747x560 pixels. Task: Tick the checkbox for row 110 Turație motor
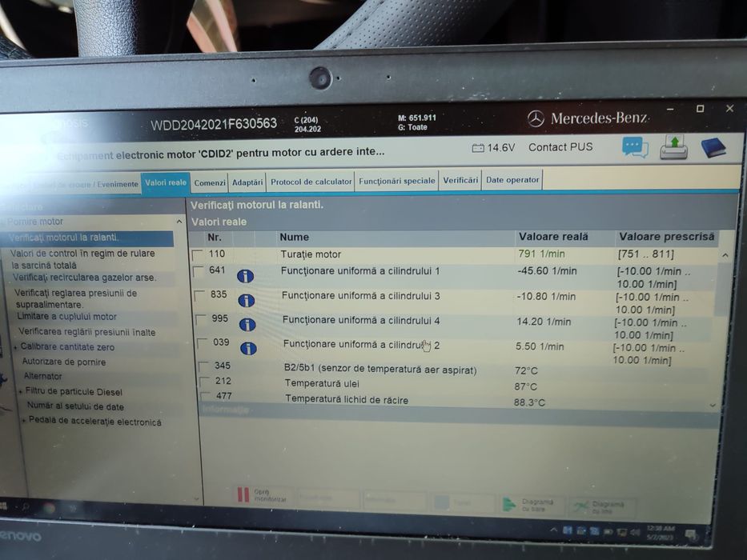(197, 255)
